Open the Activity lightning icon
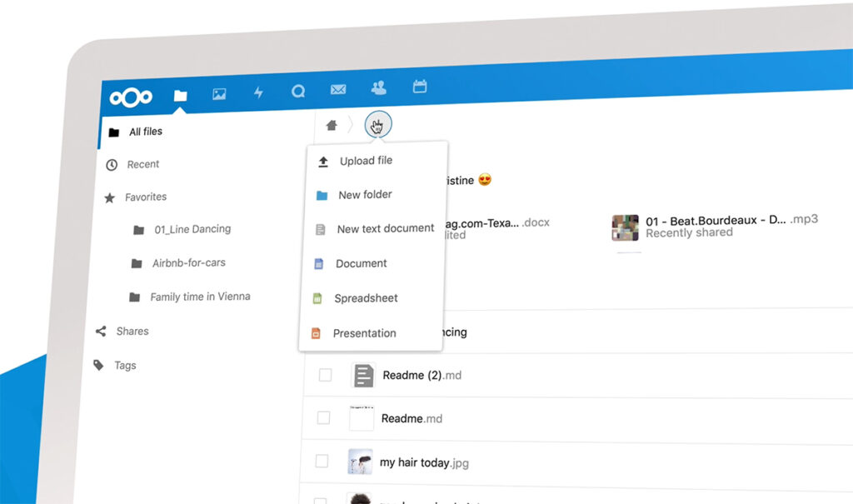 click(x=258, y=92)
